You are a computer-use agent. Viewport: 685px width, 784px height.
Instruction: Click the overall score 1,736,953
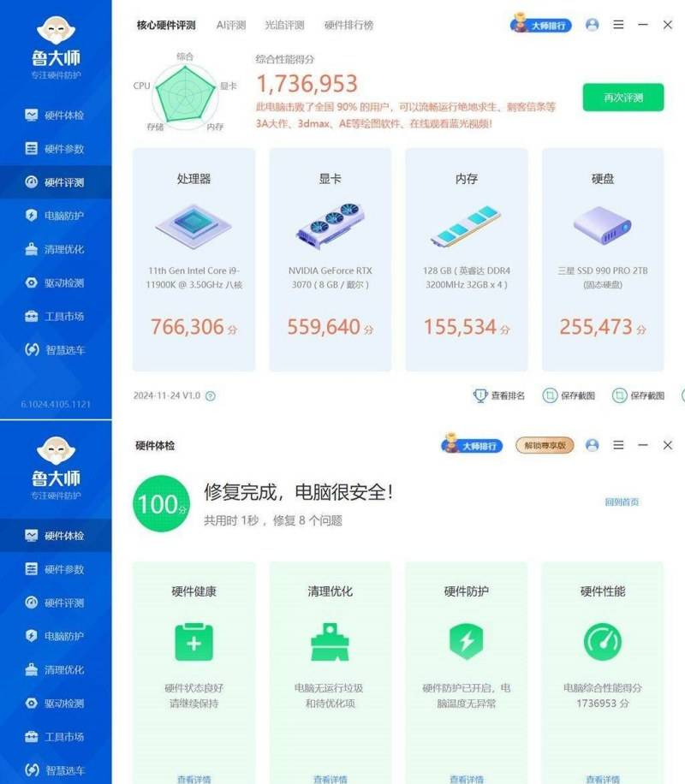(x=307, y=84)
